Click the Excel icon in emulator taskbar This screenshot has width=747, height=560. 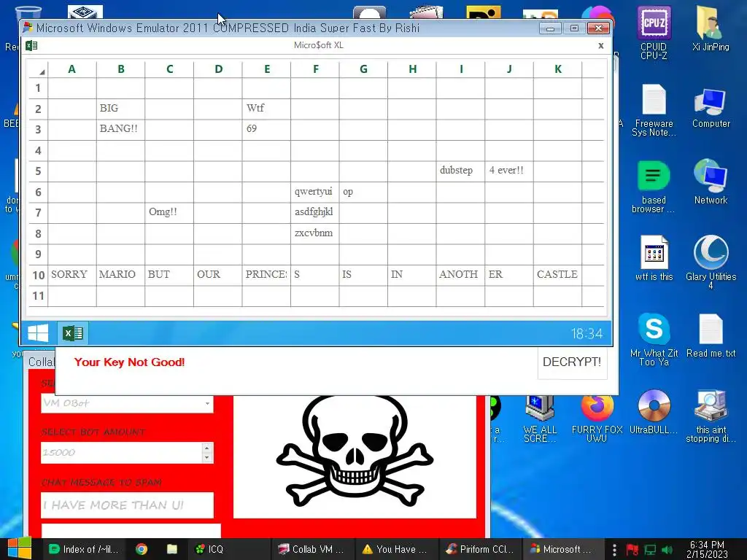[73, 332]
